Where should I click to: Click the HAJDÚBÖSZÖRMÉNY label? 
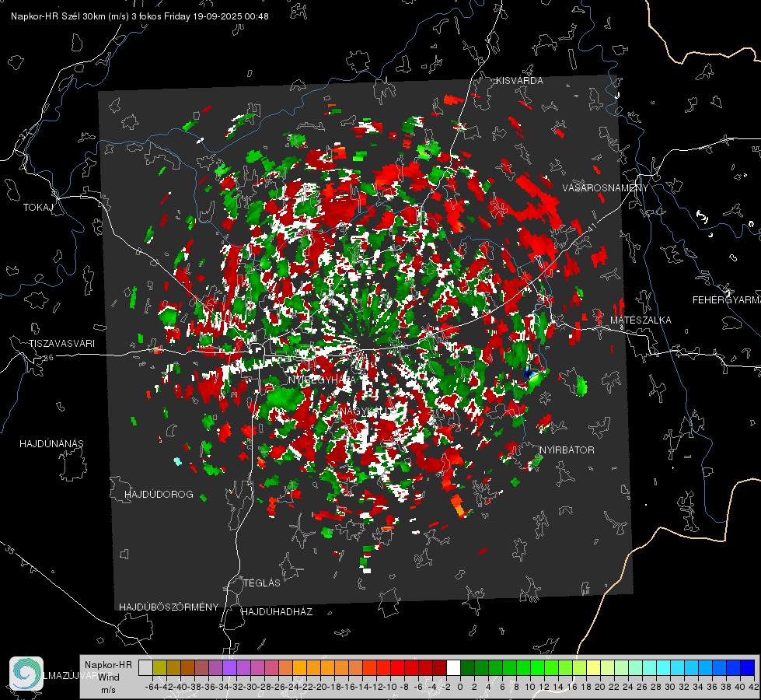click(169, 607)
